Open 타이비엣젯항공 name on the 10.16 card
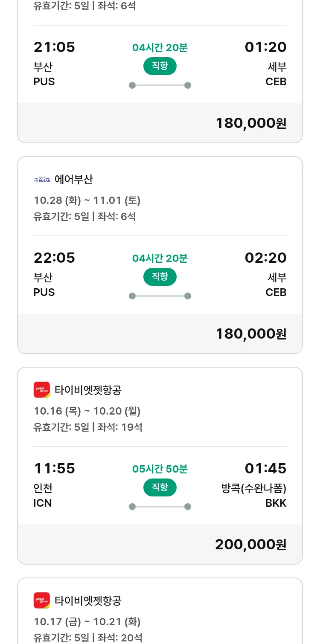Screen dimensions: 320x644 [x=88, y=390]
